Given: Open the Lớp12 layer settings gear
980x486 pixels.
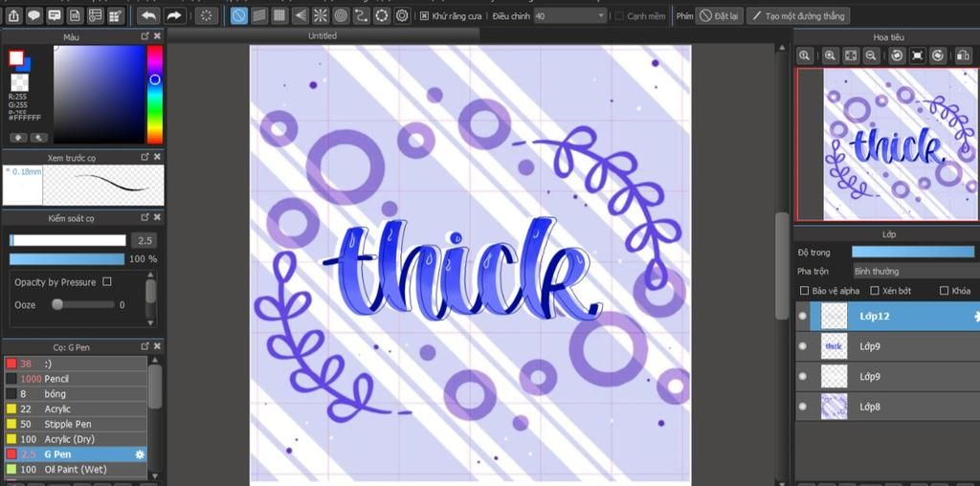Looking at the screenshot, I should (x=976, y=316).
